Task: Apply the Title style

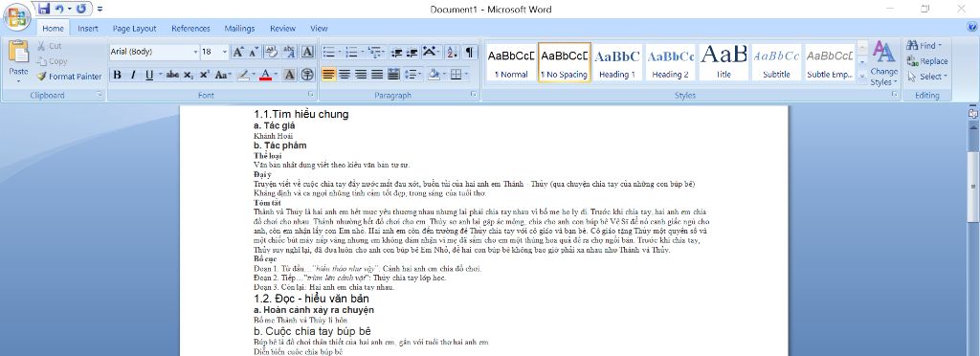Action: click(724, 62)
